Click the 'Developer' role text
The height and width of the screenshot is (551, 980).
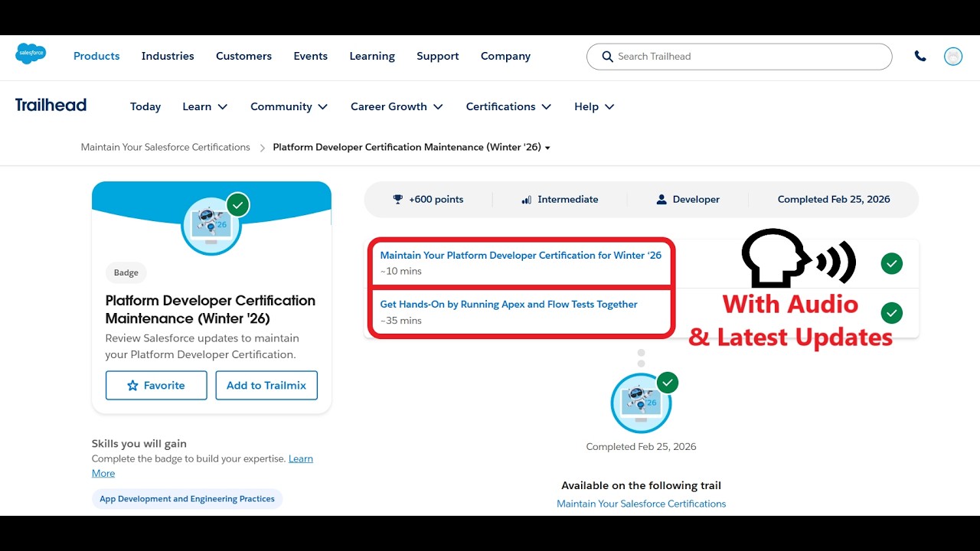[x=696, y=199]
